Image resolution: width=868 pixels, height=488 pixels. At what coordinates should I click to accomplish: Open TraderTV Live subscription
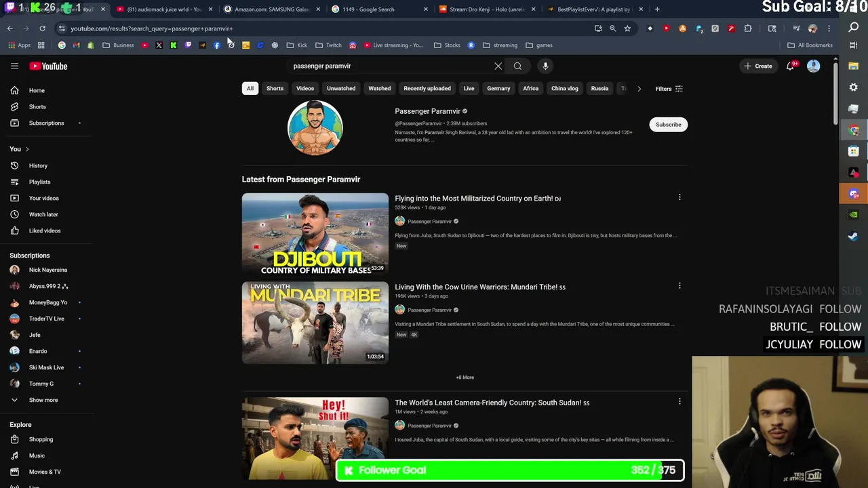(x=46, y=319)
